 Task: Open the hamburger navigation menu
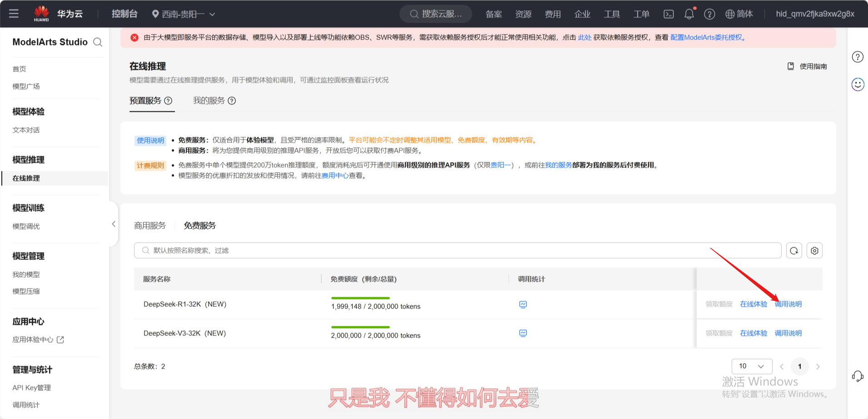click(14, 14)
